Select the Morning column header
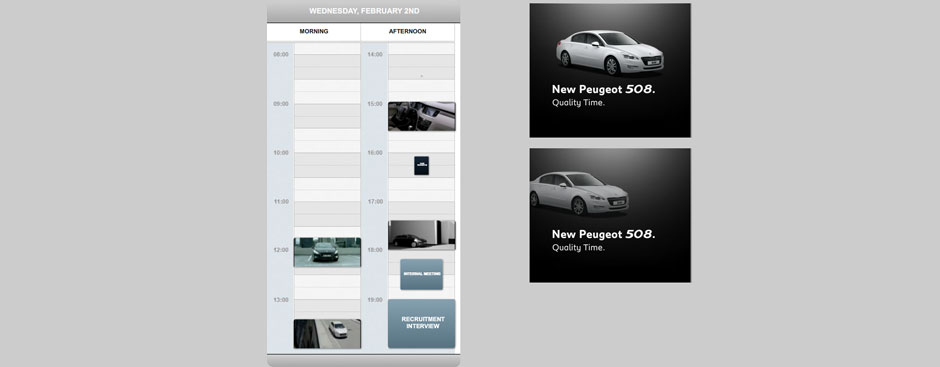940x367 pixels. [314, 31]
